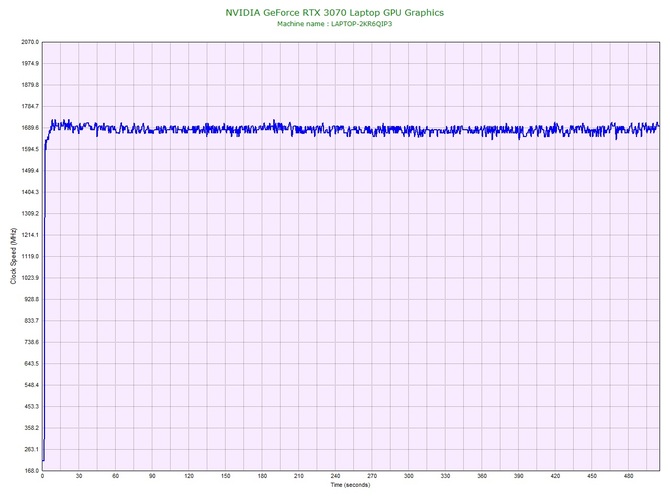This screenshot has height=502, width=670.
Task: Click the Clock Speed (MHz) axis label
Action: 13,256
